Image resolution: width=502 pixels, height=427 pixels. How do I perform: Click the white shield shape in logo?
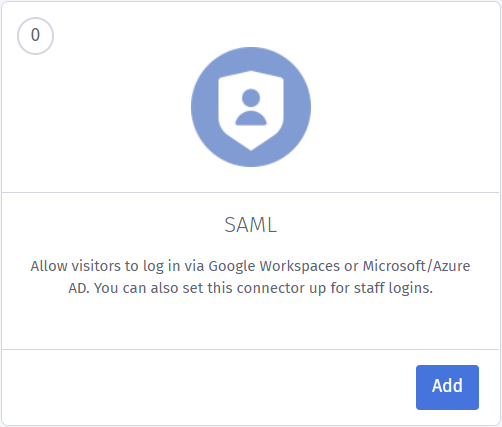[x=251, y=111]
